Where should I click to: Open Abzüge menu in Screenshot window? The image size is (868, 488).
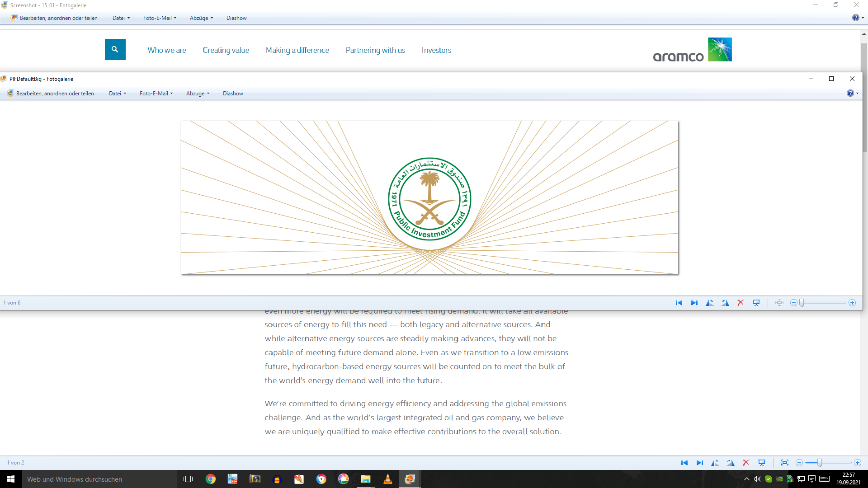[201, 18]
